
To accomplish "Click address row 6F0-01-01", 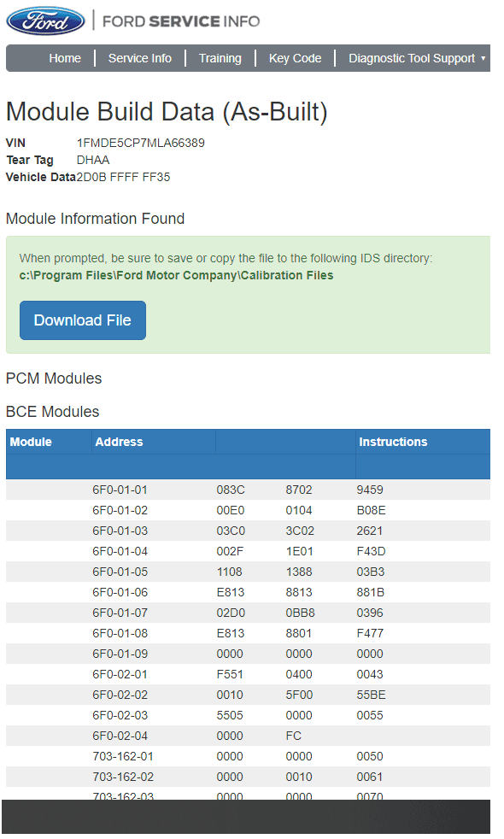I will 120,490.
